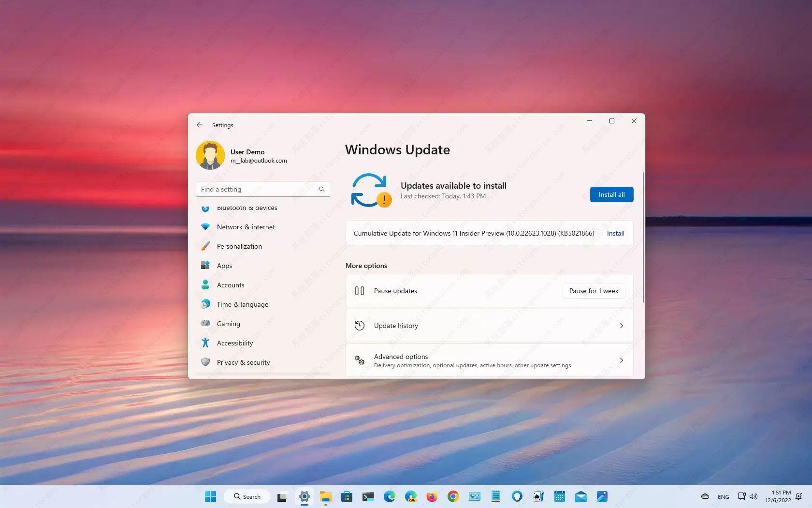The height and width of the screenshot is (508, 812).
Task: Expand the Advanced options chevron
Action: click(622, 360)
